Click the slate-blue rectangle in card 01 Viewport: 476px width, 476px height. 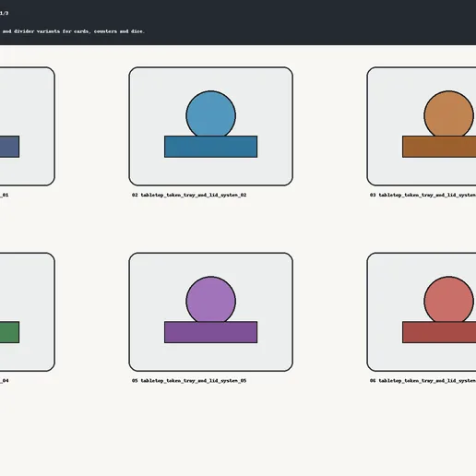[9, 147]
